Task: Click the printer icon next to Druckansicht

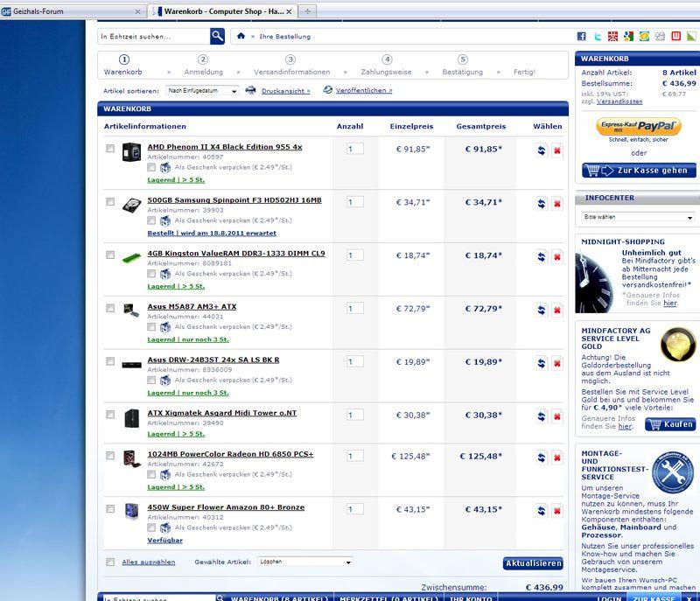Action: [x=251, y=90]
